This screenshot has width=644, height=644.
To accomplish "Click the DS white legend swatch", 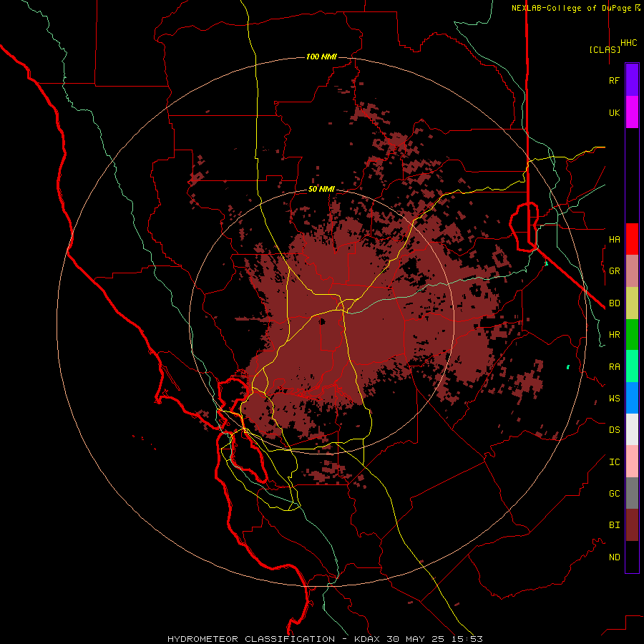I will [632, 429].
